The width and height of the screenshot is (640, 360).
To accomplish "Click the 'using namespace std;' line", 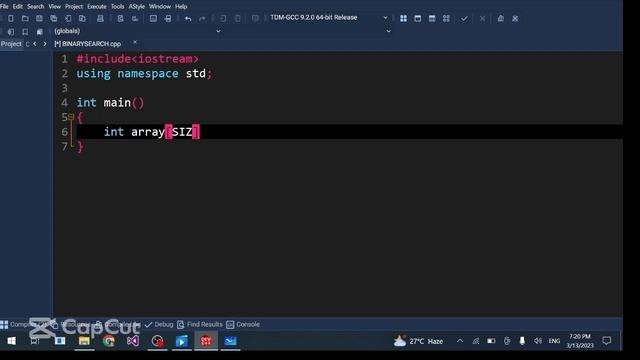I will pyautogui.click(x=144, y=73).
